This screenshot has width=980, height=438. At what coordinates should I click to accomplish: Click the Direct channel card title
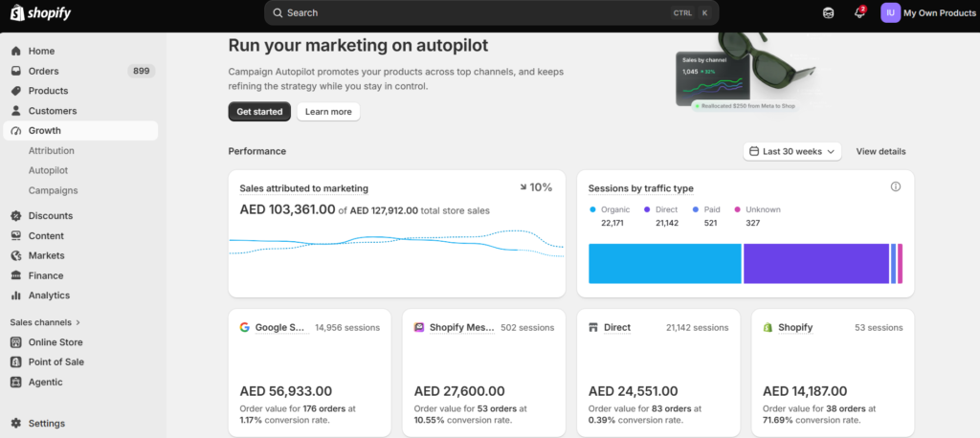pos(617,327)
